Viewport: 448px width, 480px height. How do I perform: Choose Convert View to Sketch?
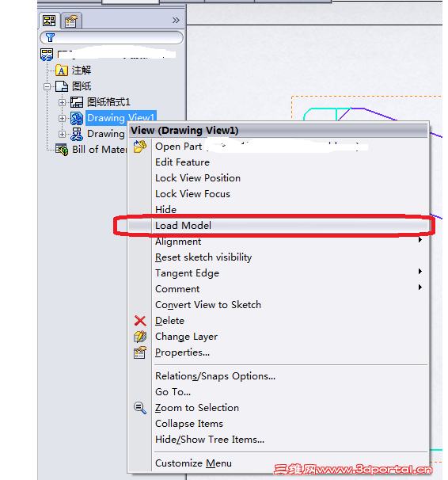tap(208, 305)
